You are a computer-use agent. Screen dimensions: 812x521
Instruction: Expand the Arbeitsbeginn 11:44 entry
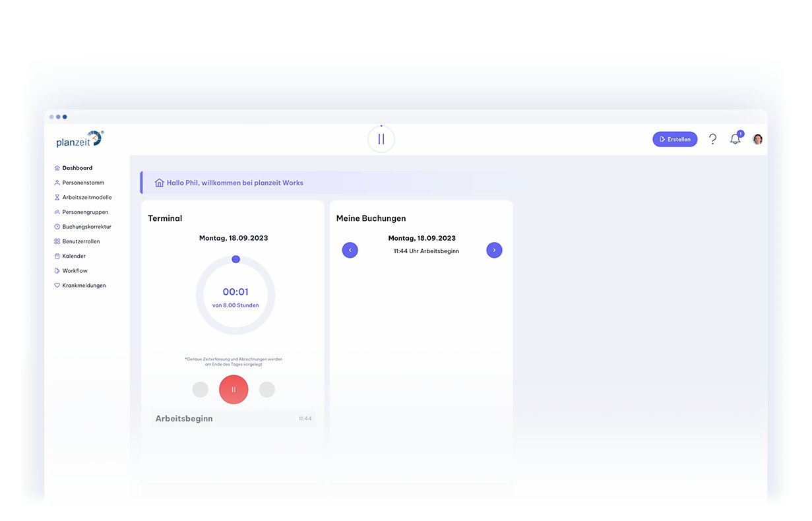[x=234, y=418]
